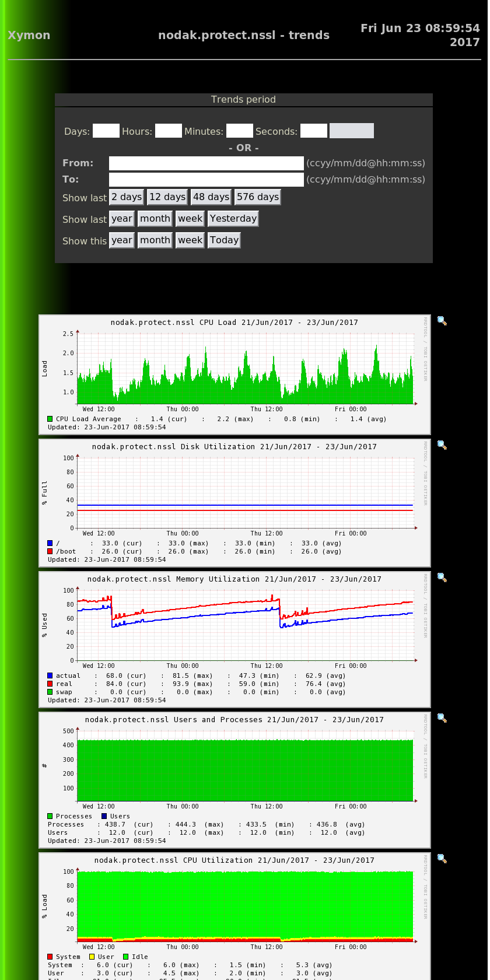
Task: Show last 12 days of trends
Action: coord(167,197)
